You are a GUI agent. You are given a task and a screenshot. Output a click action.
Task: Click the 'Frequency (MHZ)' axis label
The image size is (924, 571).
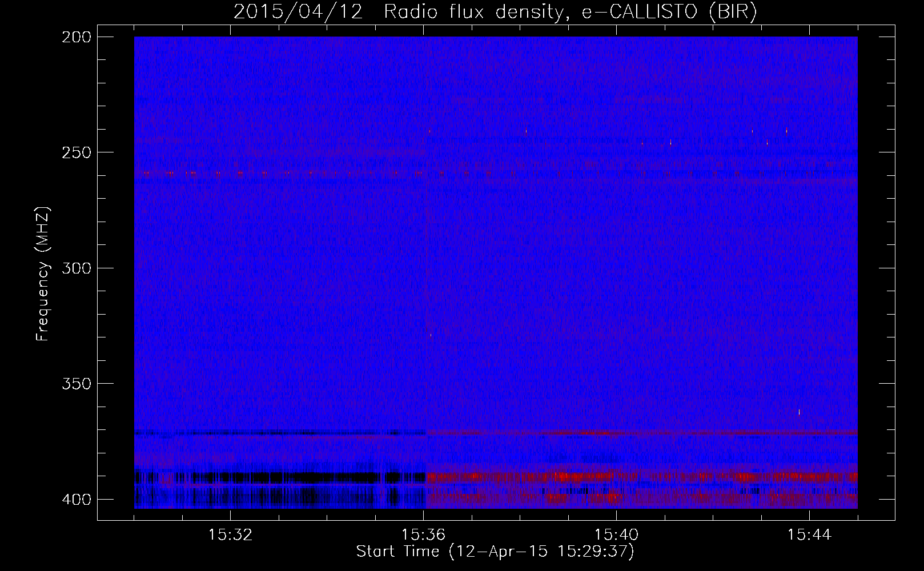[x=43, y=274]
